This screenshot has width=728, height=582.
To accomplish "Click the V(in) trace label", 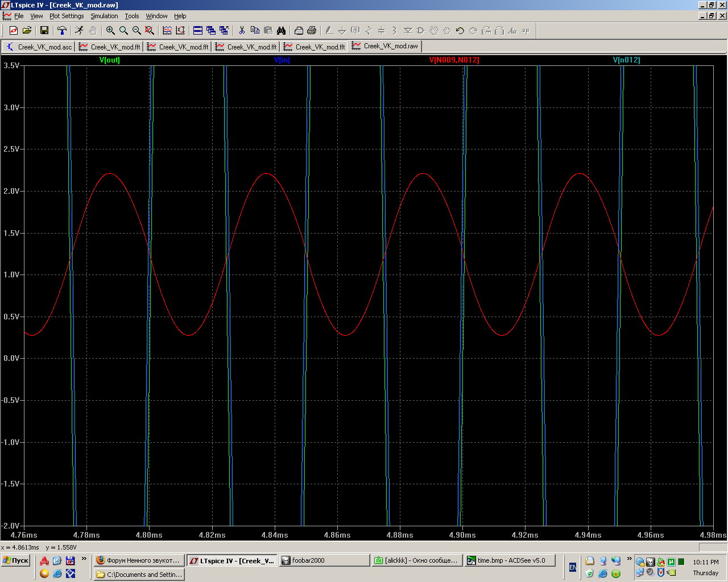I will (x=282, y=60).
